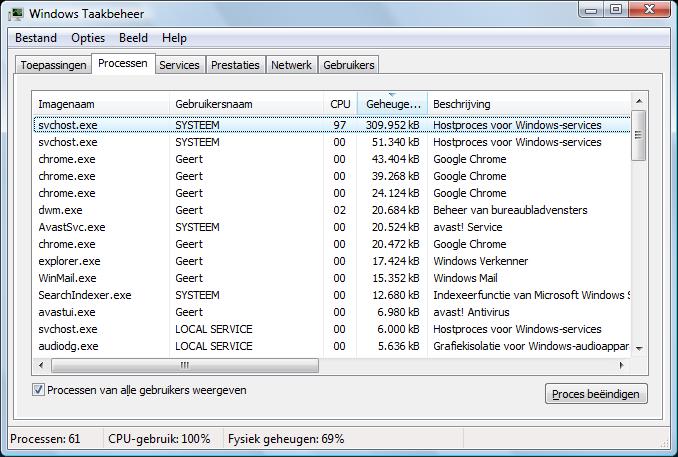This screenshot has height=457, width=678.
Task: Click 'Fysiek geheugen: 69%' status entry
Action: pyautogui.click(x=286, y=439)
